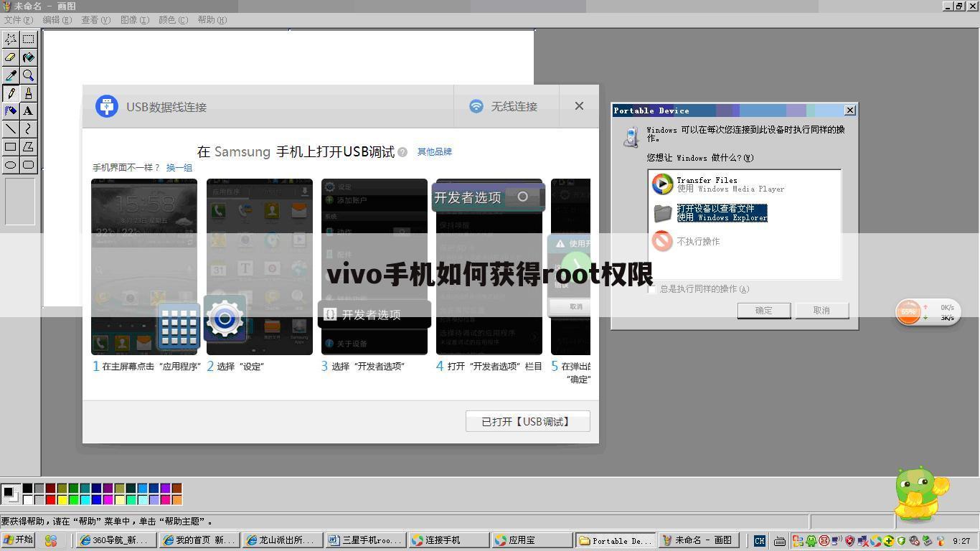Click step 3 开发者选项 phone thumbnail
The height and width of the screenshot is (551, 980).
[x=374, y=266]
